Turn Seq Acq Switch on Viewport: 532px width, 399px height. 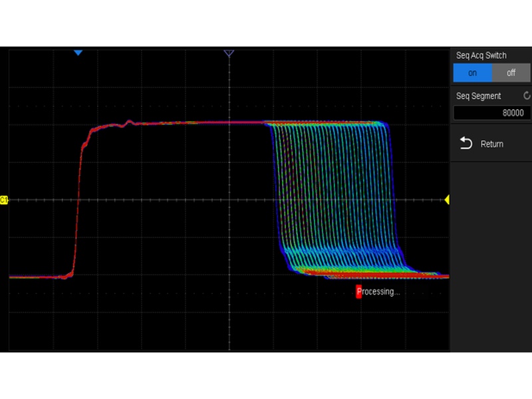[472, 73]
